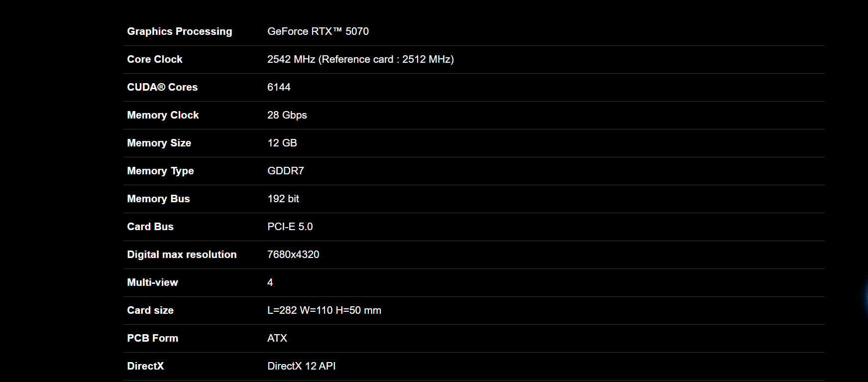Select the 'Memory Bus' label
The image size is (868, 382).
[158, 199]
